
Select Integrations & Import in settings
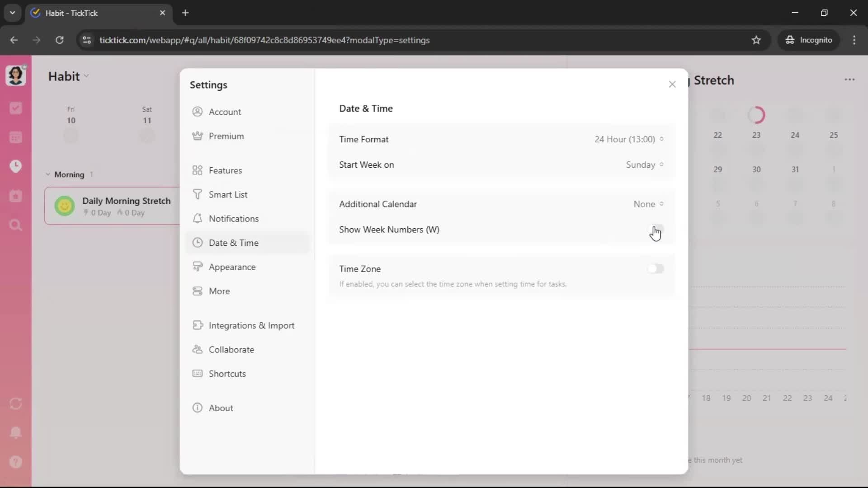pyautogui.click(x=251, y=325)
